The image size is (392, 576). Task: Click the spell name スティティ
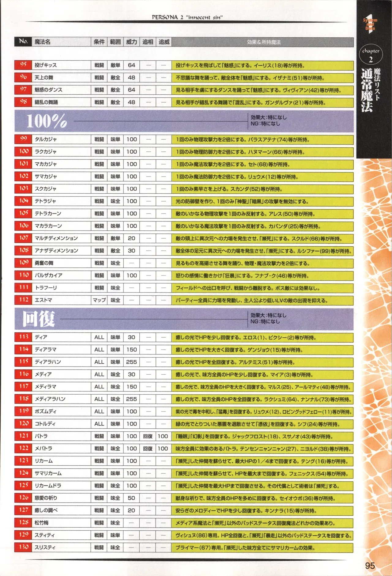point(44,535)
